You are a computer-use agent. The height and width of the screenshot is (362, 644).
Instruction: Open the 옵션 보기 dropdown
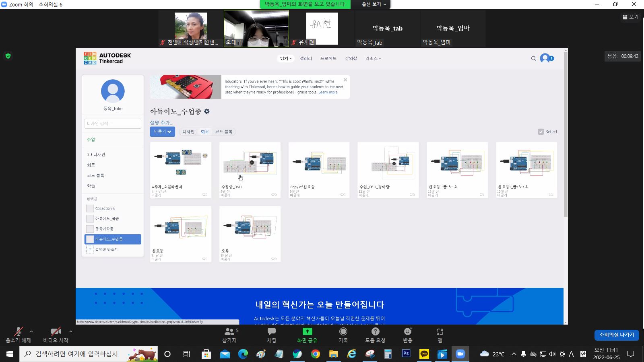(374, 4)
